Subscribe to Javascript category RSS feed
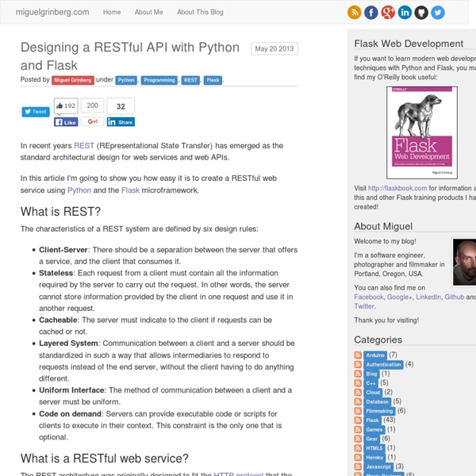The image size is (476, 476). (x=358, y=467)
